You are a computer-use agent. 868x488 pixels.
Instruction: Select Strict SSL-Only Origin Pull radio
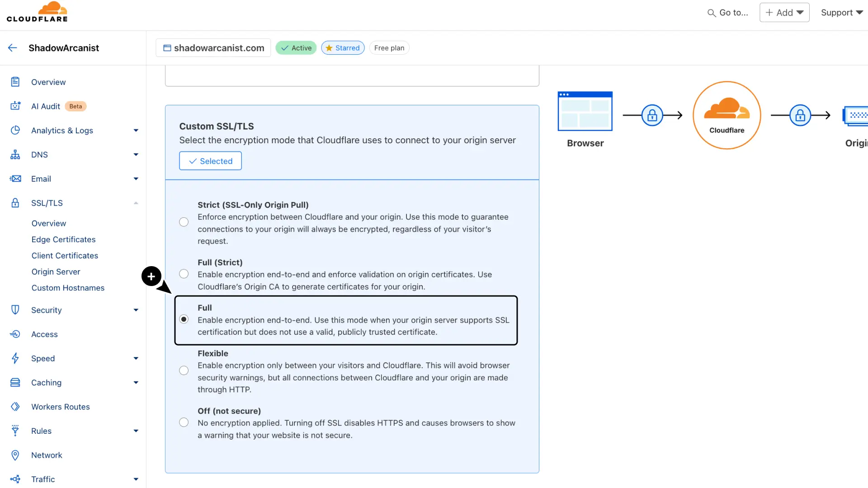point(184,222)
